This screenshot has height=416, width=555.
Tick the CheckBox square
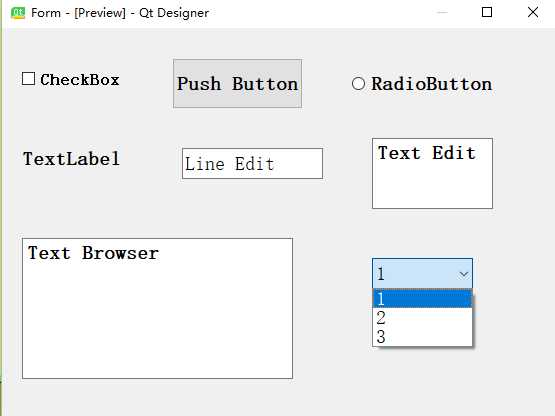pyautogui.click(x=28, y=79)
